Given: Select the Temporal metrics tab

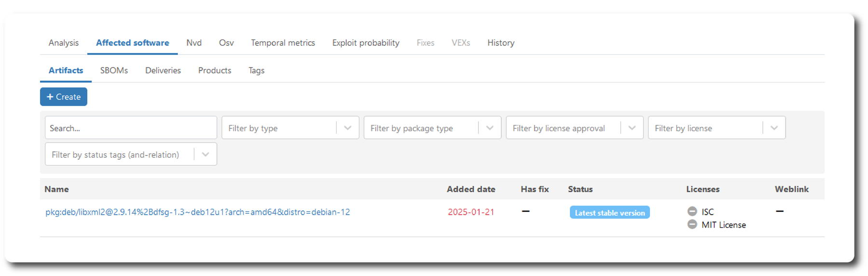Looking at the screenshot, I should tap(283, 43).
